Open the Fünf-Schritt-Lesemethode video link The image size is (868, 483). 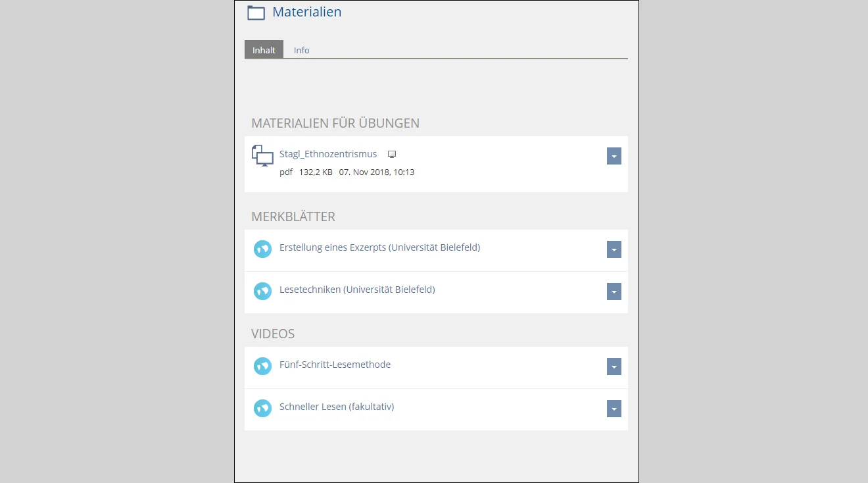[x=335, y=365]
